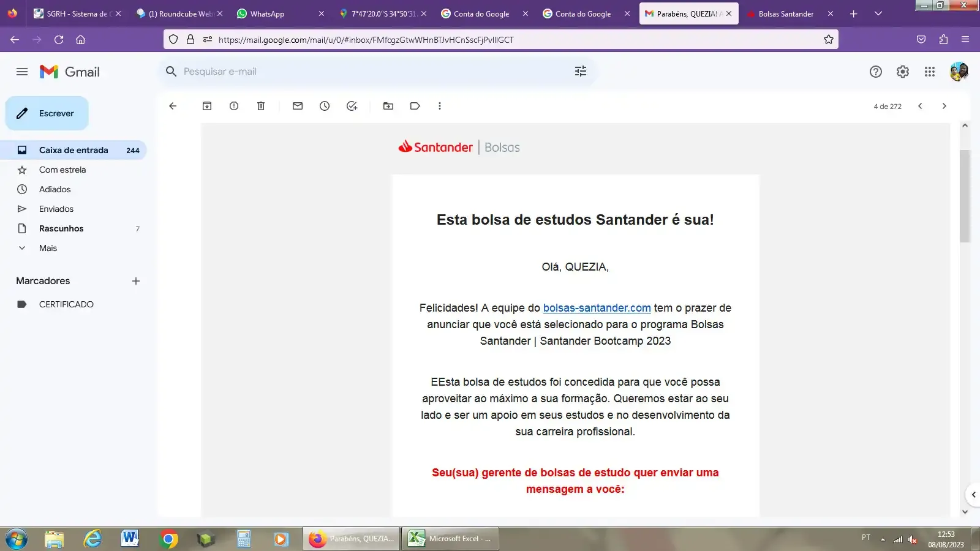
Task: Switch to SGRH - Sistema tab
Action: click(x=77, y=13)
